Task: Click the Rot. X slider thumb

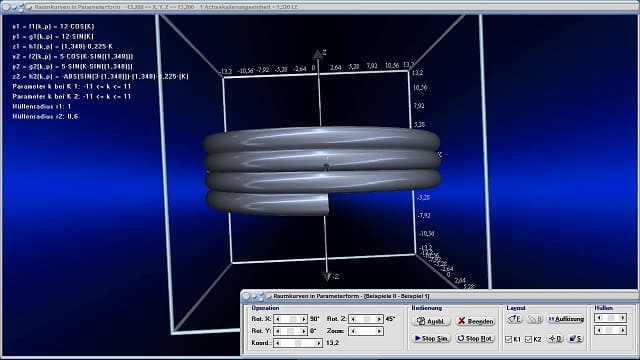Action: click(293, 319)
